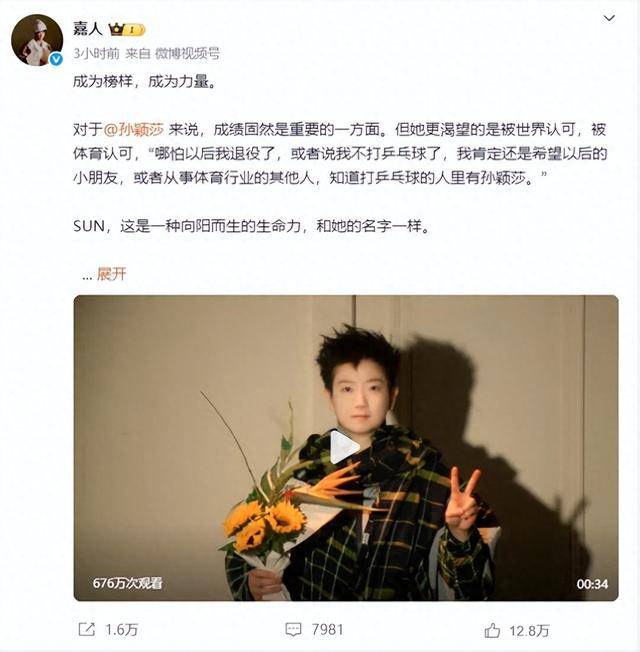Click the 嘉人 username
640x652 pixels.
88,29
